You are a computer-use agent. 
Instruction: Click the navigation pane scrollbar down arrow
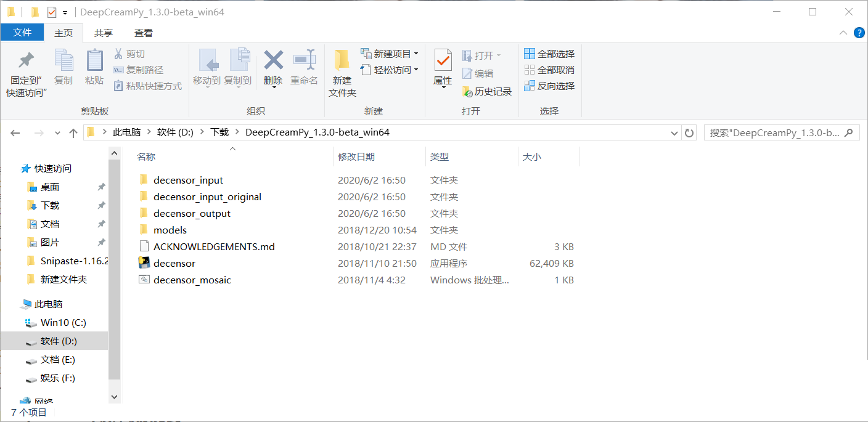(x=114, y=397)
